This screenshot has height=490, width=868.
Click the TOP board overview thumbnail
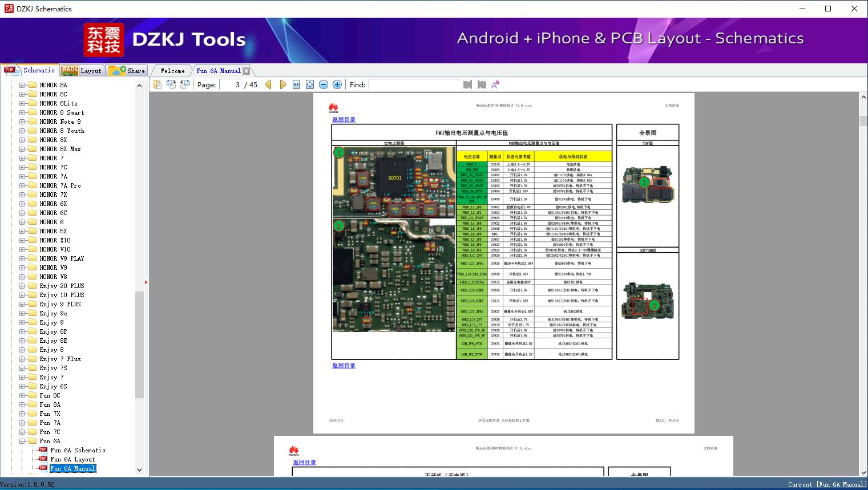coord(647,185)
